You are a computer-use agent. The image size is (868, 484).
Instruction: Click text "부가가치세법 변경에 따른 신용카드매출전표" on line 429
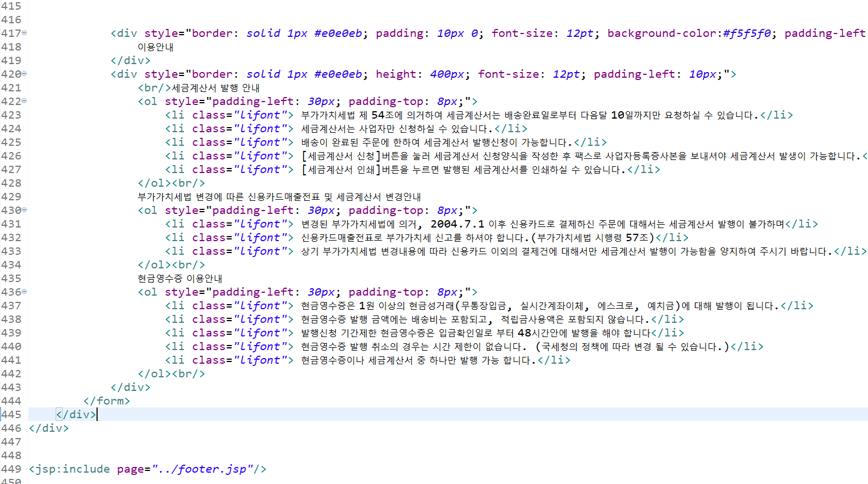pos(229,197)
